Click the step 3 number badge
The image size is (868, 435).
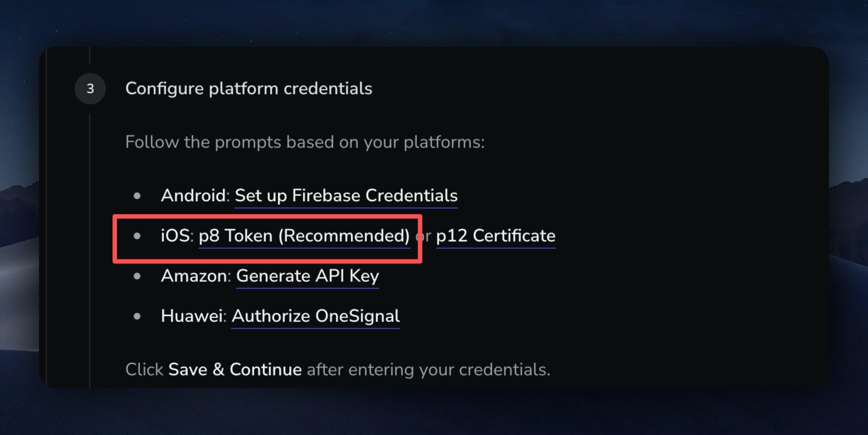click(x=90, y=89)
